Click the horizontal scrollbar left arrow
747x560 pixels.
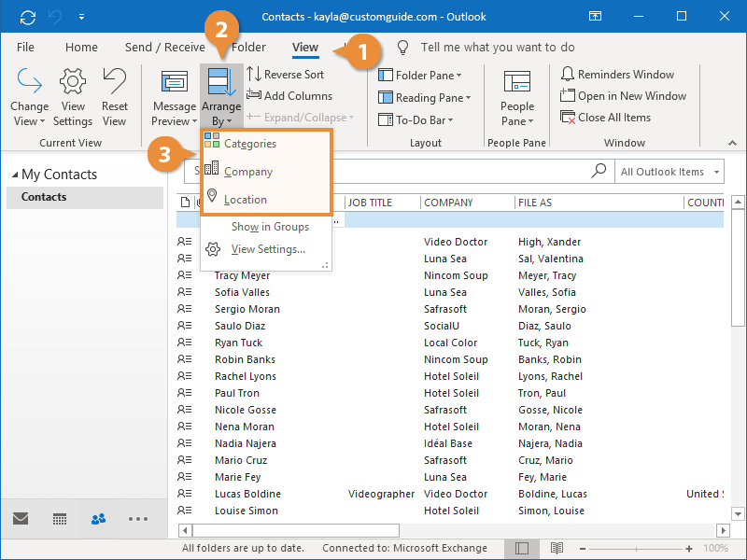(x=185, y=530)
